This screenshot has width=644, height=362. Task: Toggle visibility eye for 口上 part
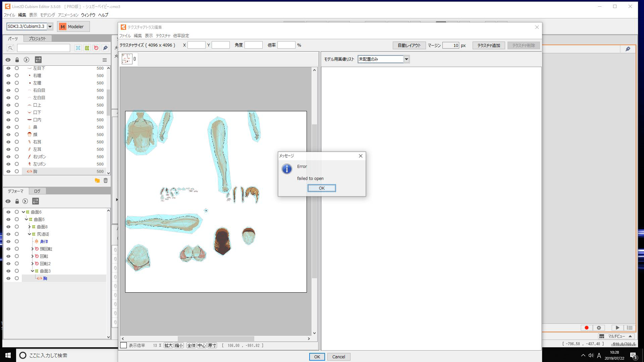(x=8, y=105)
